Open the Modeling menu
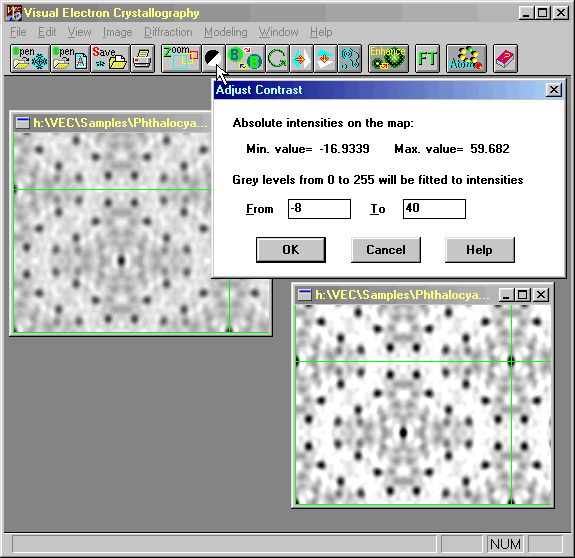The height and width of the screenshot is (558, 575). [226, 32]
